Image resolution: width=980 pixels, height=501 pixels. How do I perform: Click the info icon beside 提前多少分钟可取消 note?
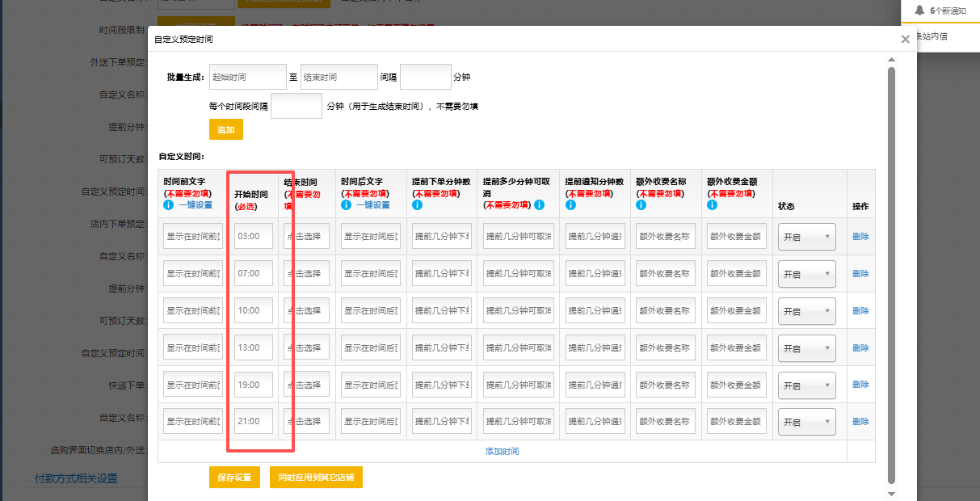click(539, 205)
